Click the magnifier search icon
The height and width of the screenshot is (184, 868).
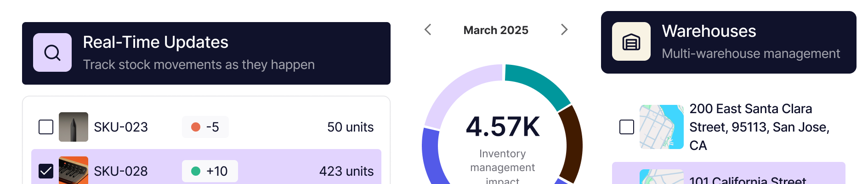coord(52,52)
